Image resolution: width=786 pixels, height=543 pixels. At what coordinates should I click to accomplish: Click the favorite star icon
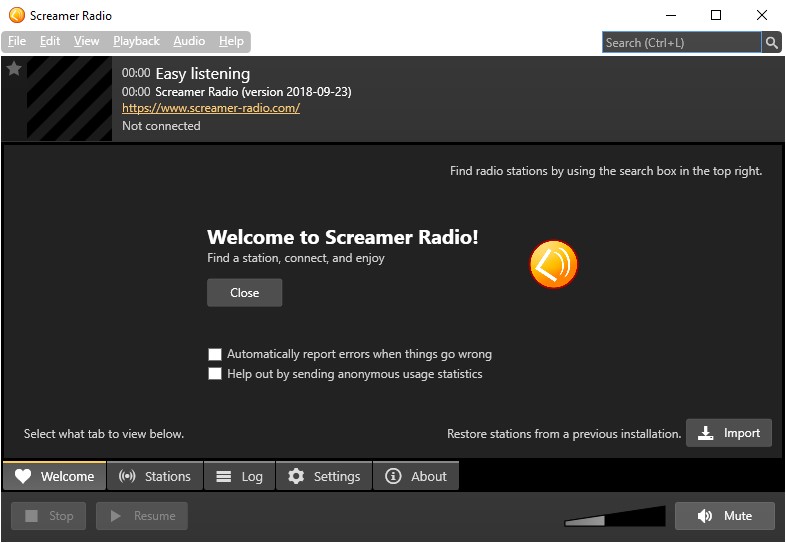[14, 69]
